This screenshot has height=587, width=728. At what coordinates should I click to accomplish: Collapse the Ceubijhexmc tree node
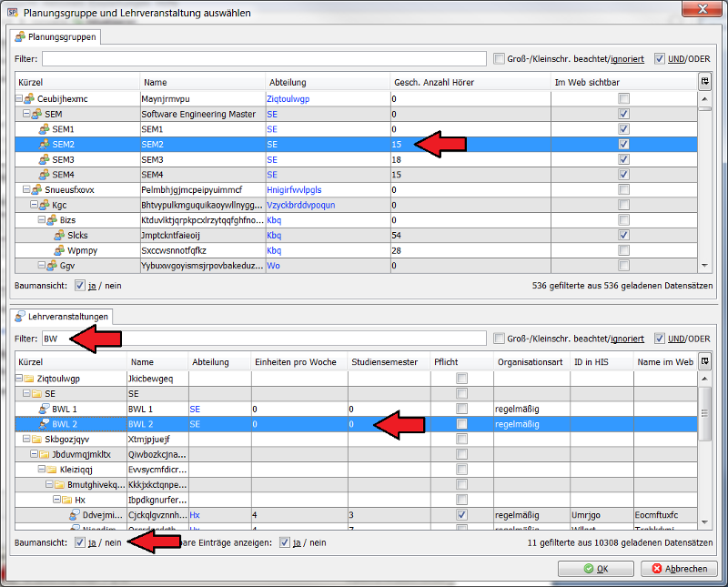pos(19,98)
